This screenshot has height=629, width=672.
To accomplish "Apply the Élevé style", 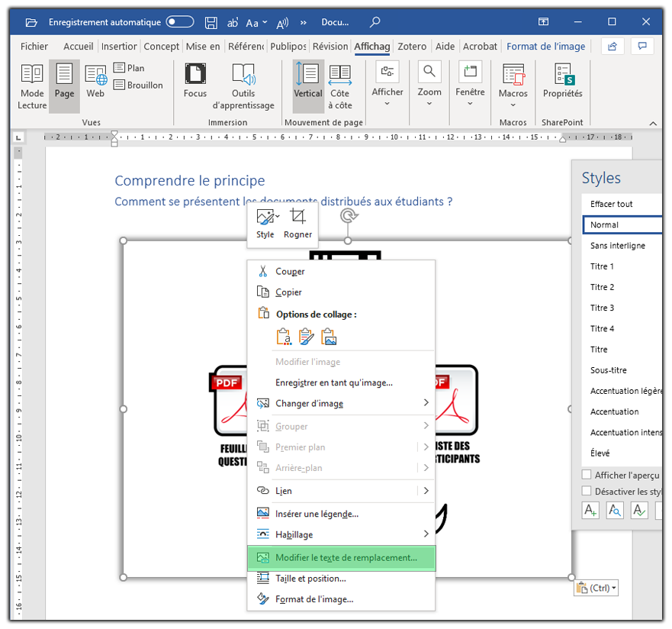I will click(x=622, y=453).
